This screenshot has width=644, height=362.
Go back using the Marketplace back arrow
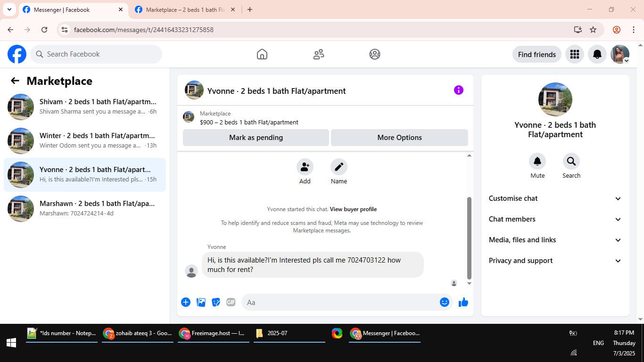[15, 81]
